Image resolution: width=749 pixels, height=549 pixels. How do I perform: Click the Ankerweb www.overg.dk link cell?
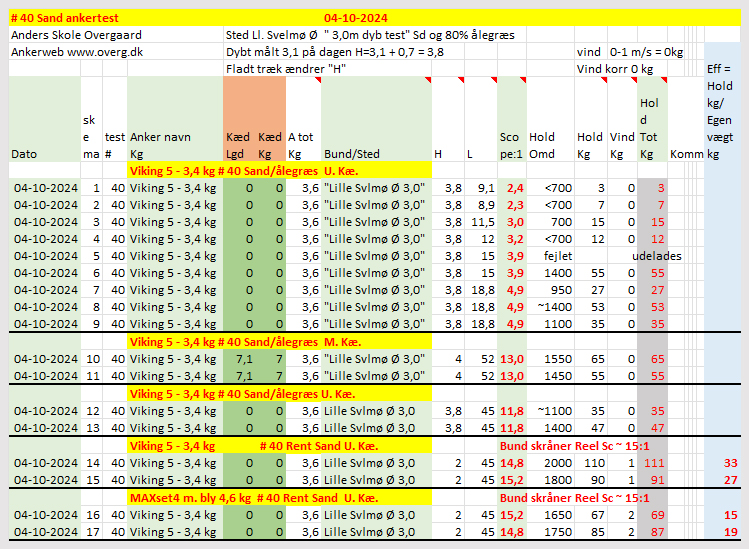coord(66,51)
